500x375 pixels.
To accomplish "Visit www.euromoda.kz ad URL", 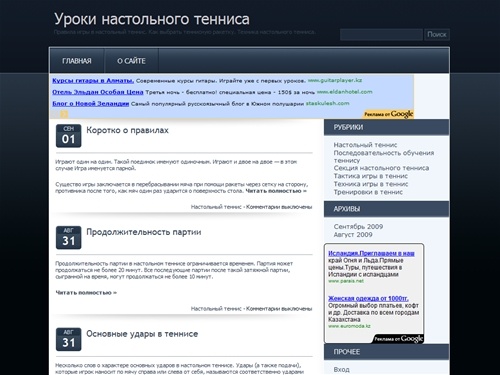I will 349,326.
